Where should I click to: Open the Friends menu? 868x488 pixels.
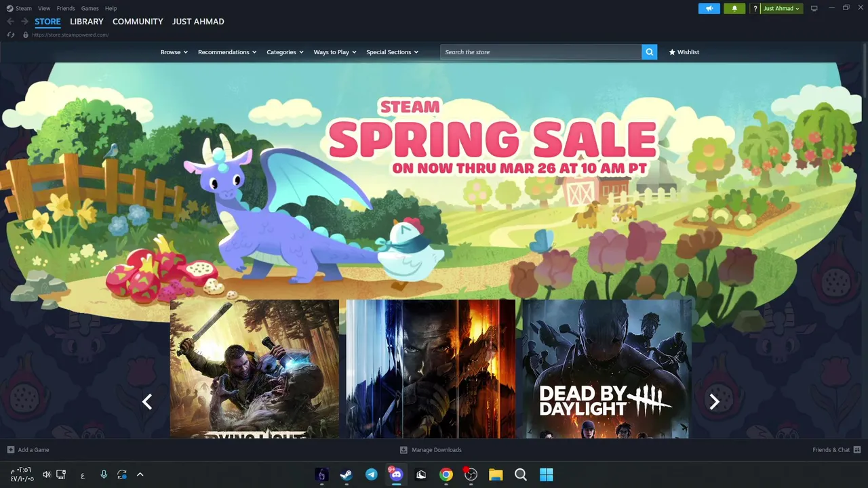click(x=66, y=8)
